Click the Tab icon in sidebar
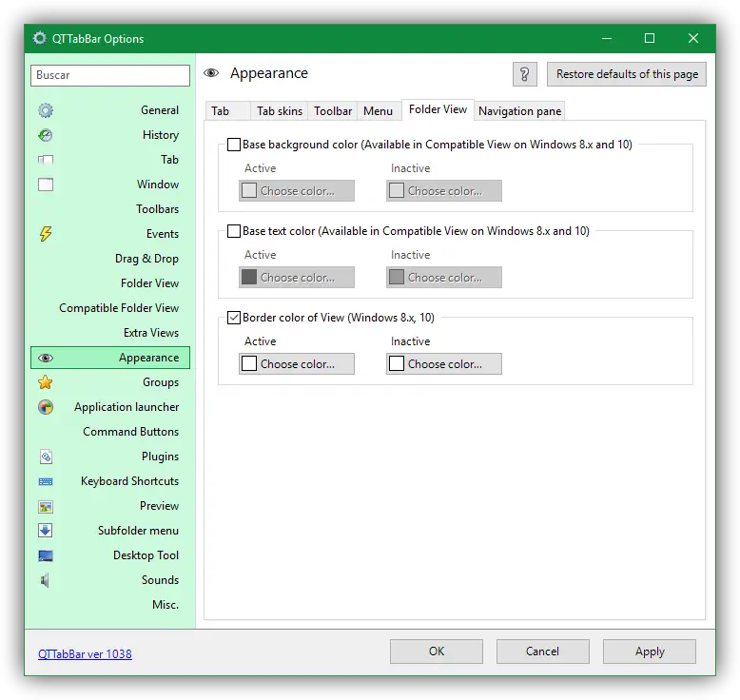 click(46, 160)
